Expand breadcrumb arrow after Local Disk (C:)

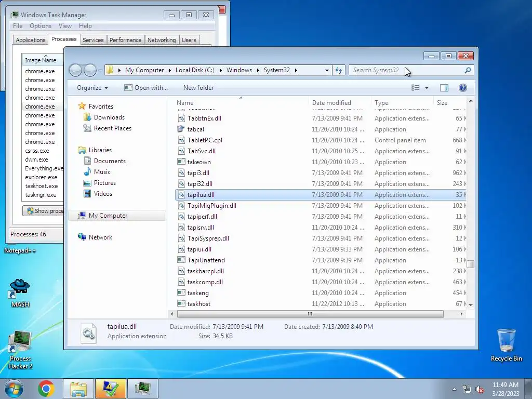(220, 70)
